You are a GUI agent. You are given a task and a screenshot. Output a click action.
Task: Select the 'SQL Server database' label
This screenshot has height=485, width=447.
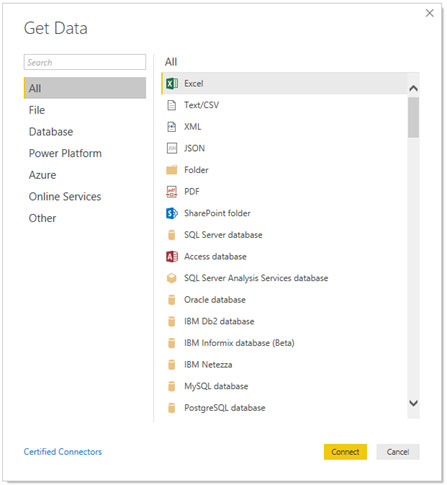pos(223,235)
